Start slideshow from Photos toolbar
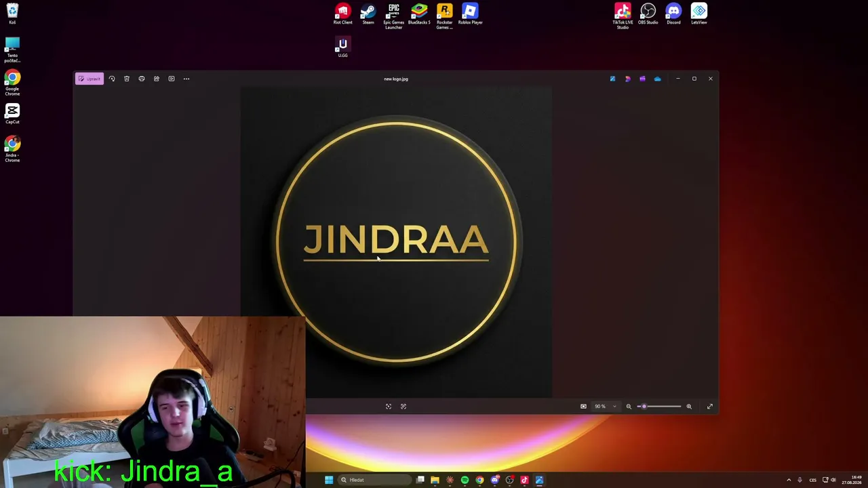This screenshot has height=488, width=868. [172, 79]
